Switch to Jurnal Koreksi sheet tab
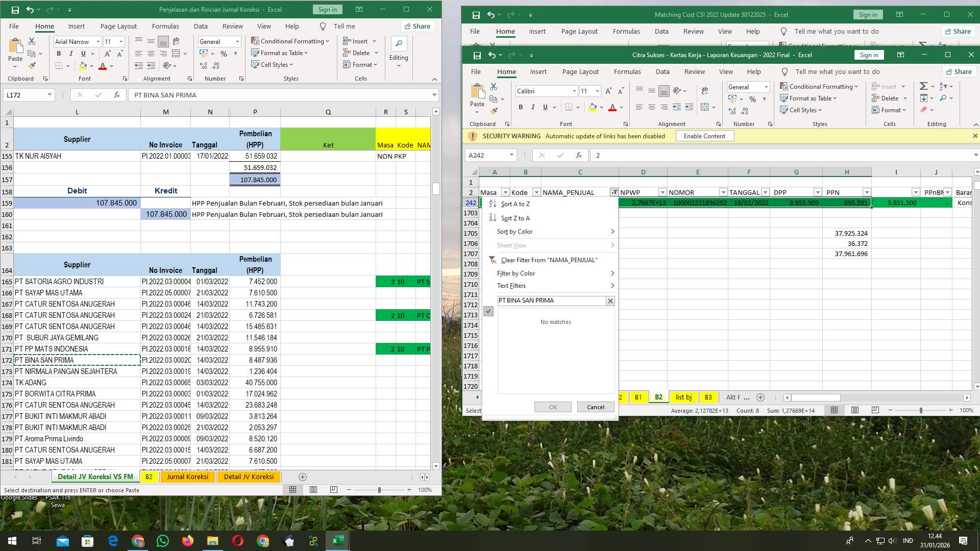This screenshot has height=551, width=980. (x=187, y=477)
